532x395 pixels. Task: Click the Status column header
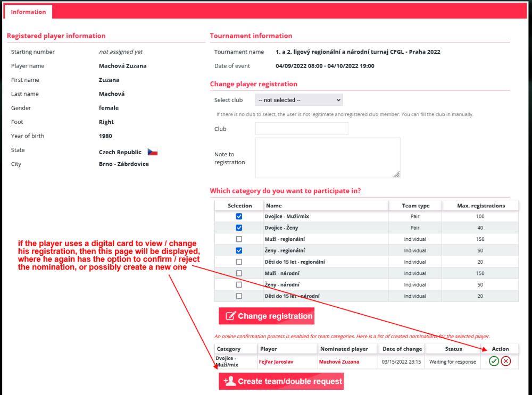point(453,349)
